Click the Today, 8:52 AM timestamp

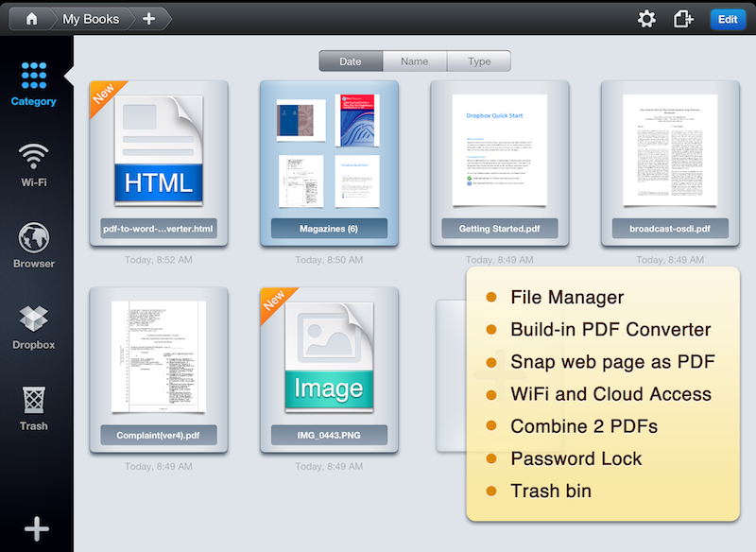[x=158, y=260]
